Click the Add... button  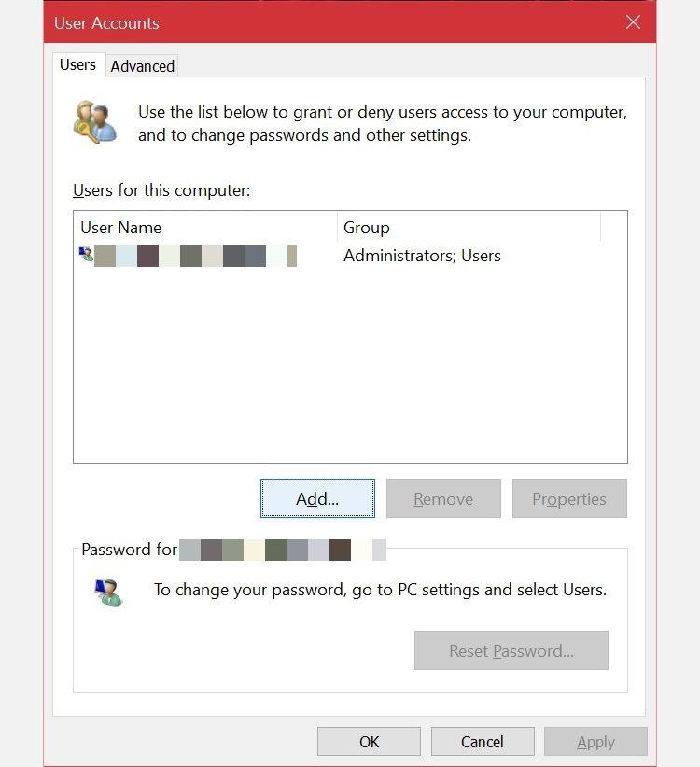tap(317, 498)
